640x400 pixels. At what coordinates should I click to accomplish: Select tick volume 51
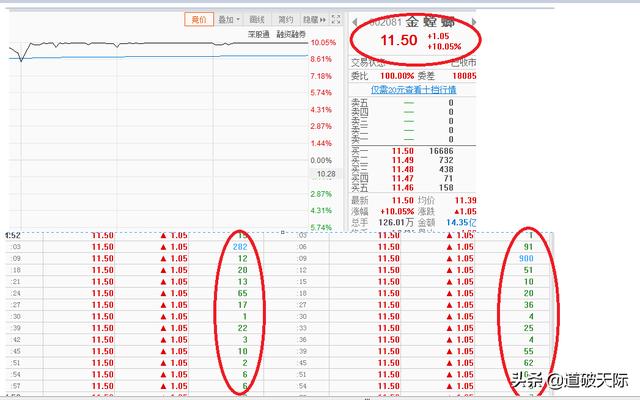tap(529, 270)
